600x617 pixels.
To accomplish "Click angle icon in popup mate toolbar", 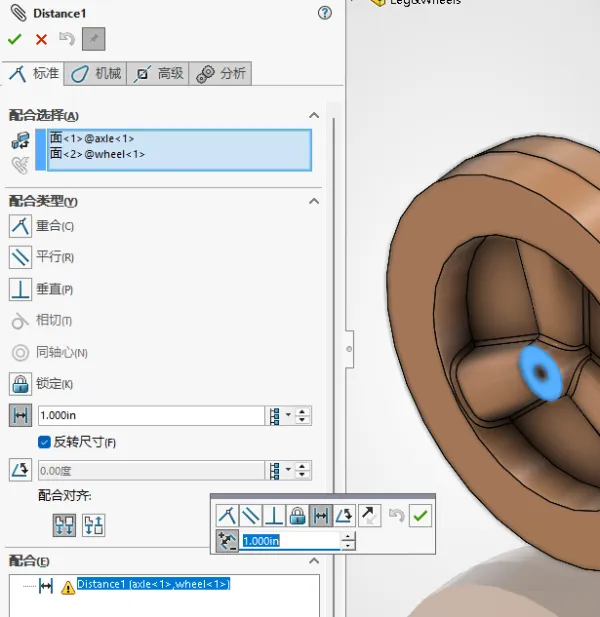I will tap(344, 515).
